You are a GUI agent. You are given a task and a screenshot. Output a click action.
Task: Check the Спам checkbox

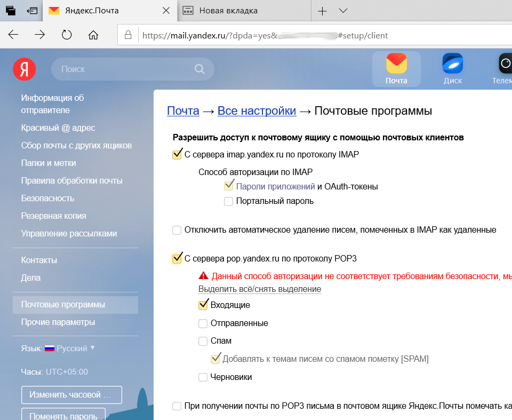pos(203,341)
